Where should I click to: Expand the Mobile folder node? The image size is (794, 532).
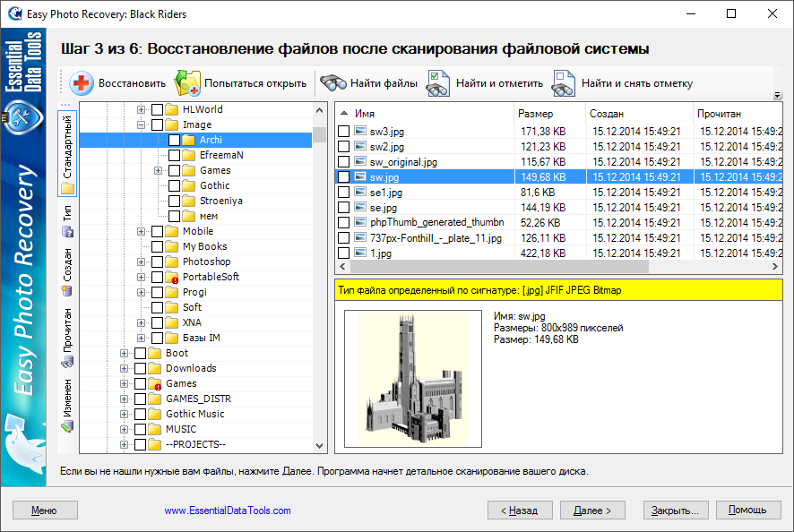(141, 231)
